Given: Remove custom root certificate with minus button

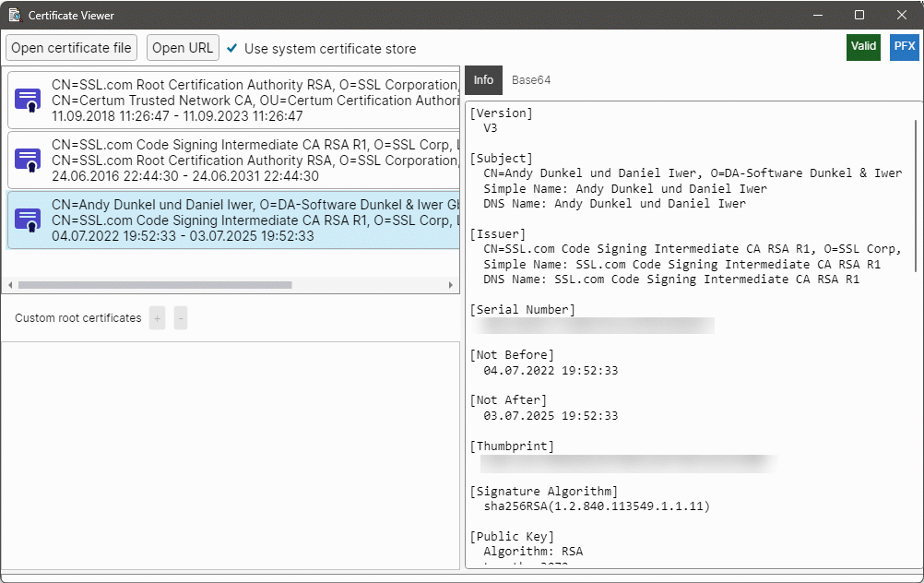Looking at the screenshot, I should click(181, 318).
